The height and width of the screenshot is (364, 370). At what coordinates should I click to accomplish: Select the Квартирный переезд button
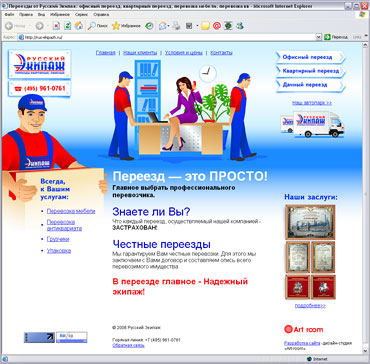310,71
